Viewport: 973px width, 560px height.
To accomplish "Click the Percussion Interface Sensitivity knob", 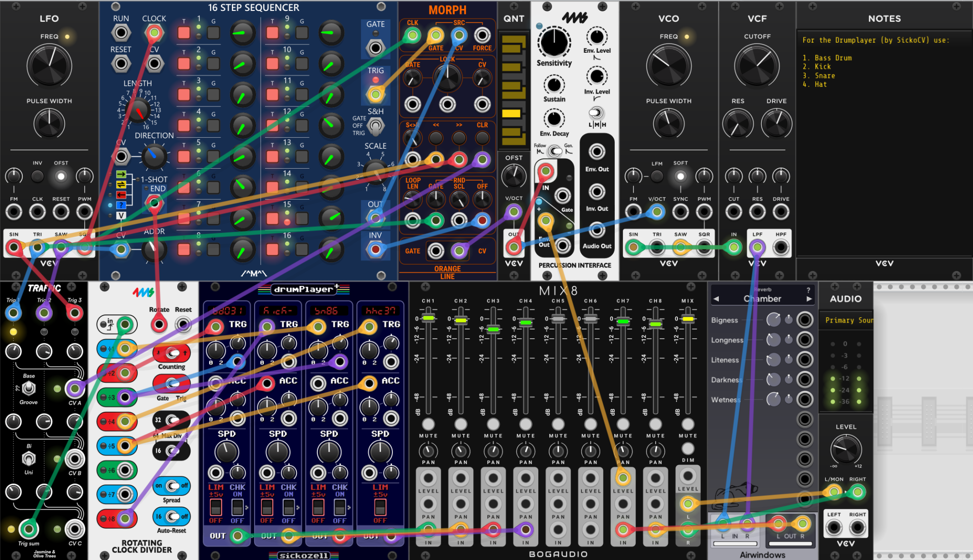I will pos(554,42).
